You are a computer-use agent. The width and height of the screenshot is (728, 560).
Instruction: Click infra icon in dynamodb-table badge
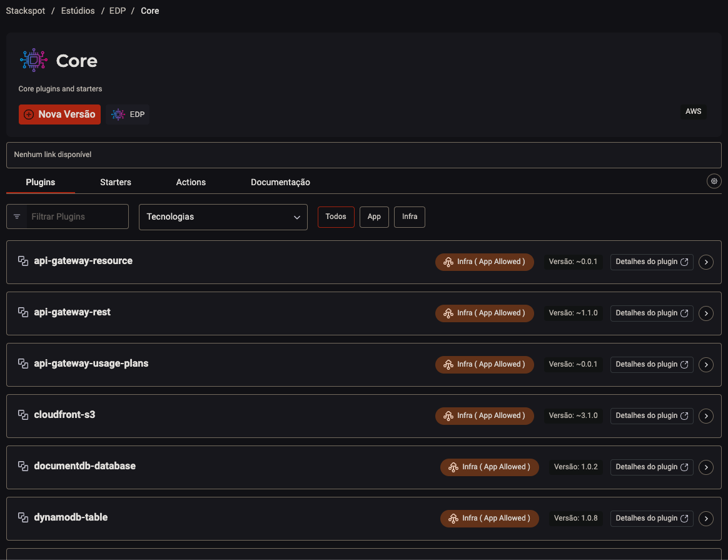point(453,519)
